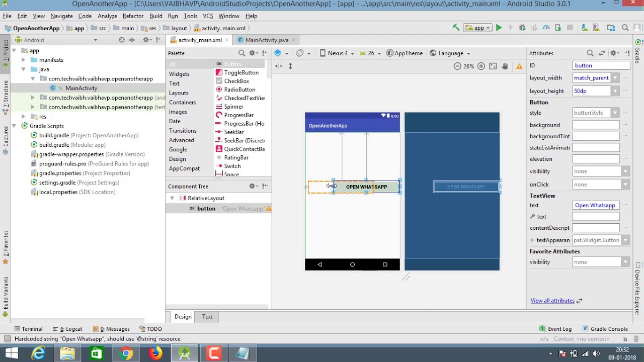This screenshot has width=644, height=362.
Task: Click the contentDescription input field
Action: coord(596,228)
